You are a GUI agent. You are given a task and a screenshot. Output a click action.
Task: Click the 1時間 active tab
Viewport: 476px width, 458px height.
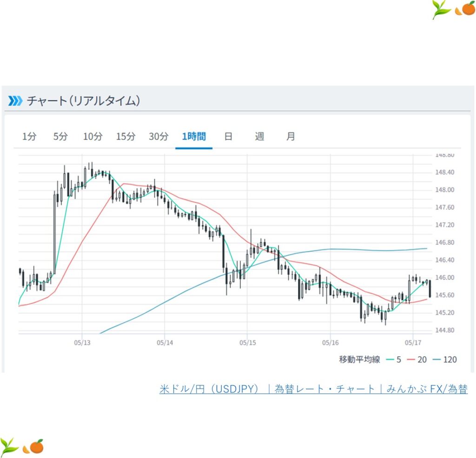(194, 137)
